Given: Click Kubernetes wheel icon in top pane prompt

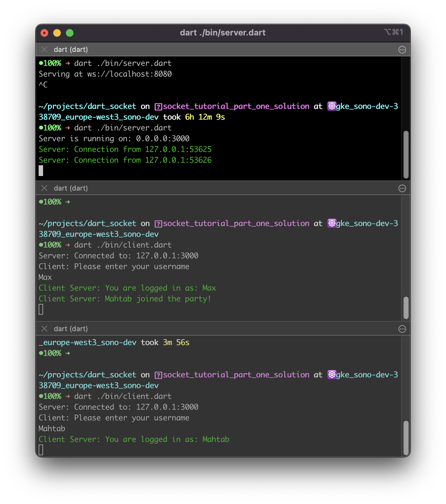Looking at the screenshot, I should 332,106.
